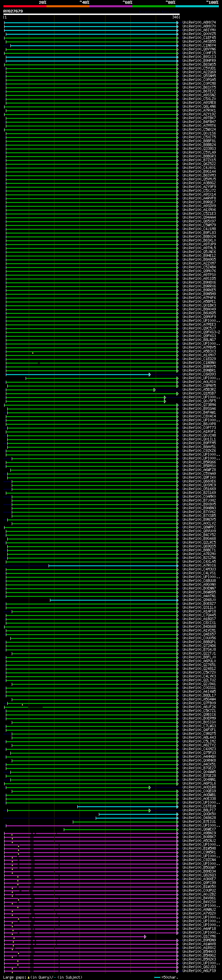Viewport: 222px width, 980px height.
Task: Select label UniRef100_B7J0H2
Action: (x=199, y=500)
